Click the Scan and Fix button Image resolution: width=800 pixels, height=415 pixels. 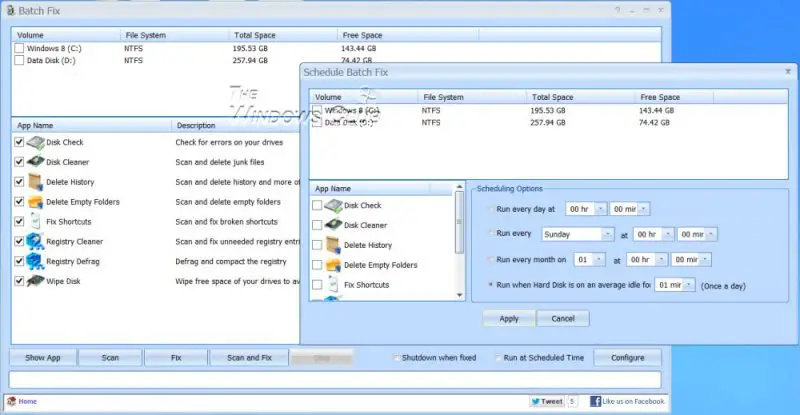click(249, 358)
